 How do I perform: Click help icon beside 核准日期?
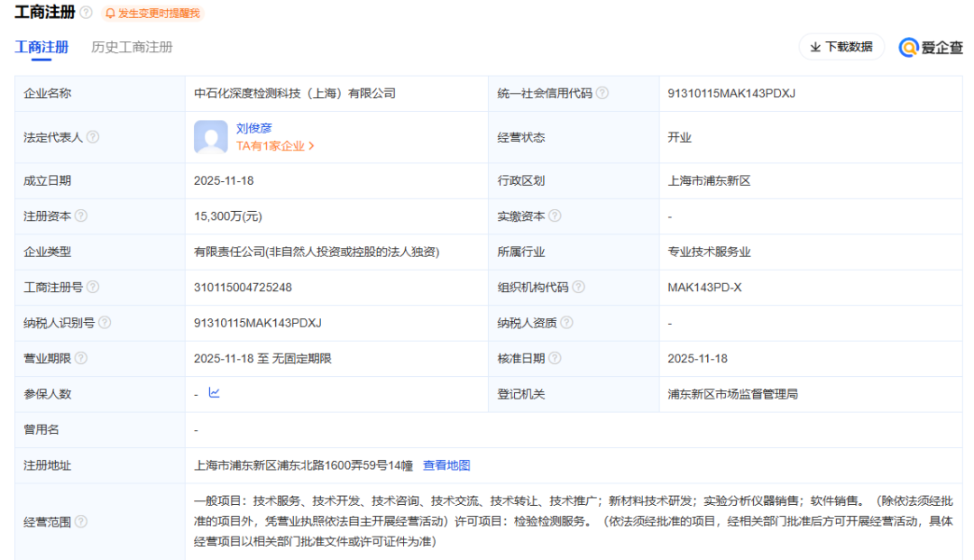(x=555, y=358)
